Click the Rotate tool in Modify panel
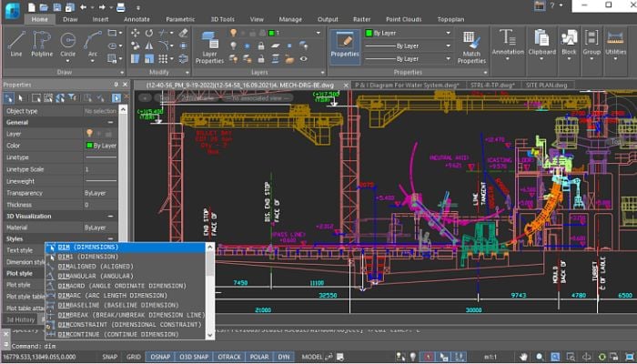 (x=149, y=33)
